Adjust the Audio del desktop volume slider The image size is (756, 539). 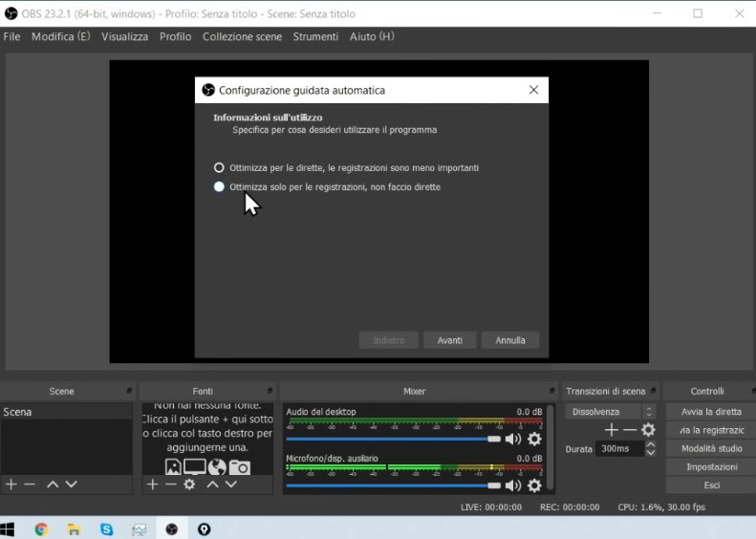pos(493,439)
